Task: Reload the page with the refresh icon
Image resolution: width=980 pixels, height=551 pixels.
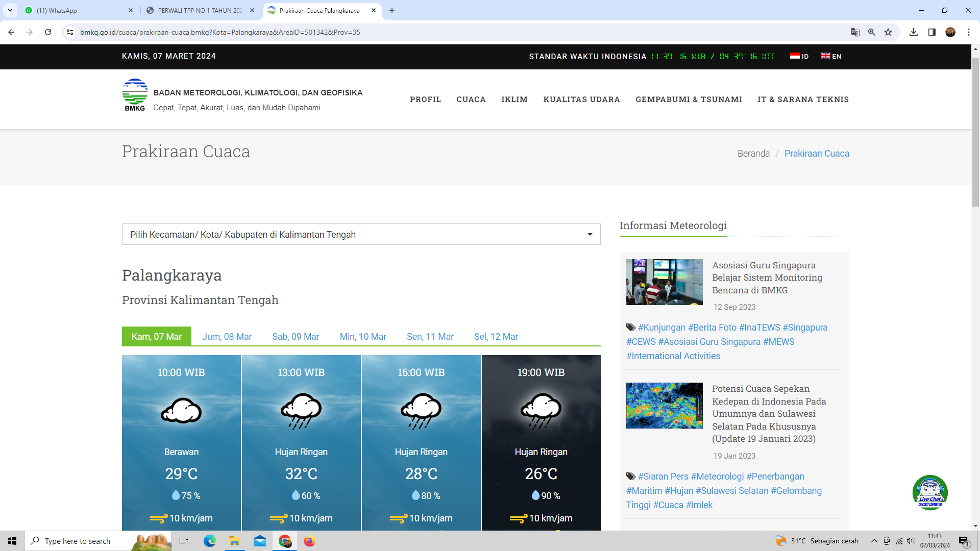Action: coord(48,32)
